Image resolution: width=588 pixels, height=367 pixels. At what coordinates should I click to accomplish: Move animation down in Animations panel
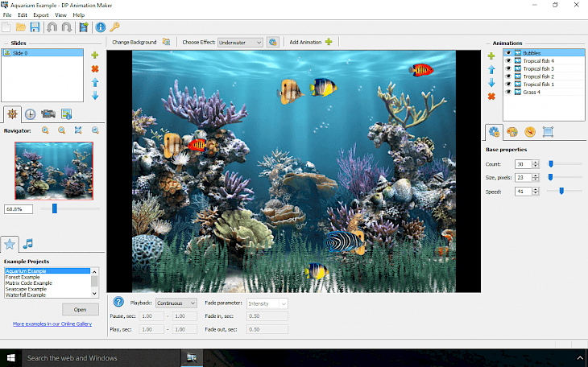tap(491, 83)
